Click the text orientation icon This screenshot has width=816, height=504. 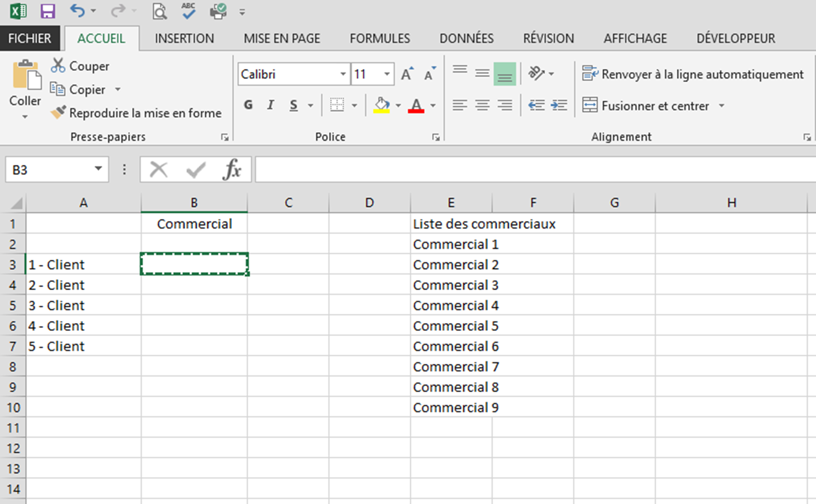tap(536, 74)
